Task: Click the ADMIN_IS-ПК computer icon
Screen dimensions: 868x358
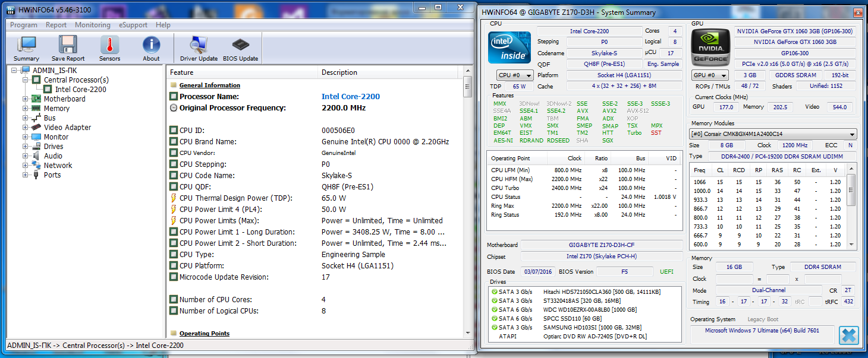Action: 25,71
